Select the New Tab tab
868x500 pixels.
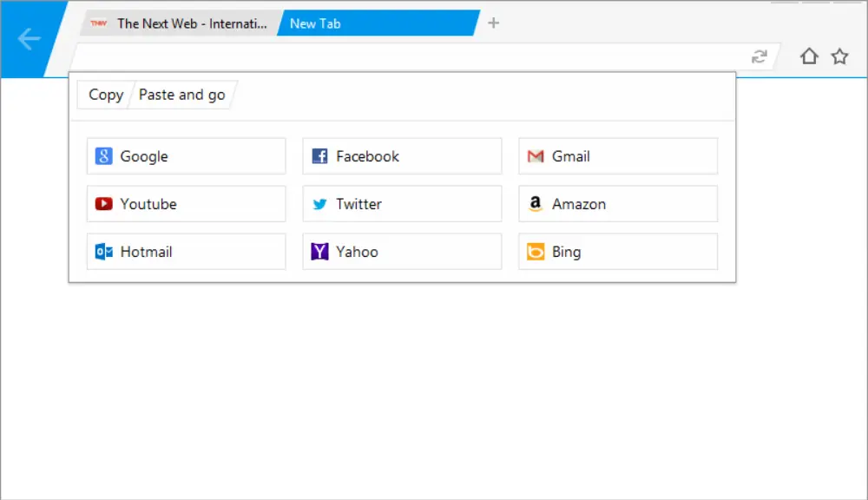(378, 23)
